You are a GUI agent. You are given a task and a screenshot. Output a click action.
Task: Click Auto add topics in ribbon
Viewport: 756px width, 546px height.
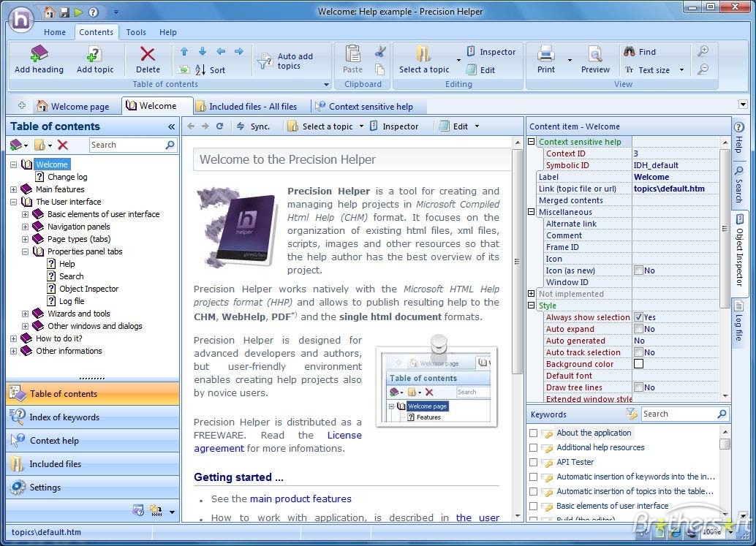point(286,61)
